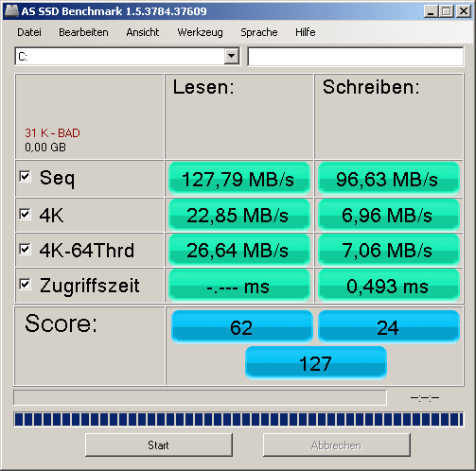Open the Datei menu
The width and height of the screenshot is (476, 471).
(29, 32)
